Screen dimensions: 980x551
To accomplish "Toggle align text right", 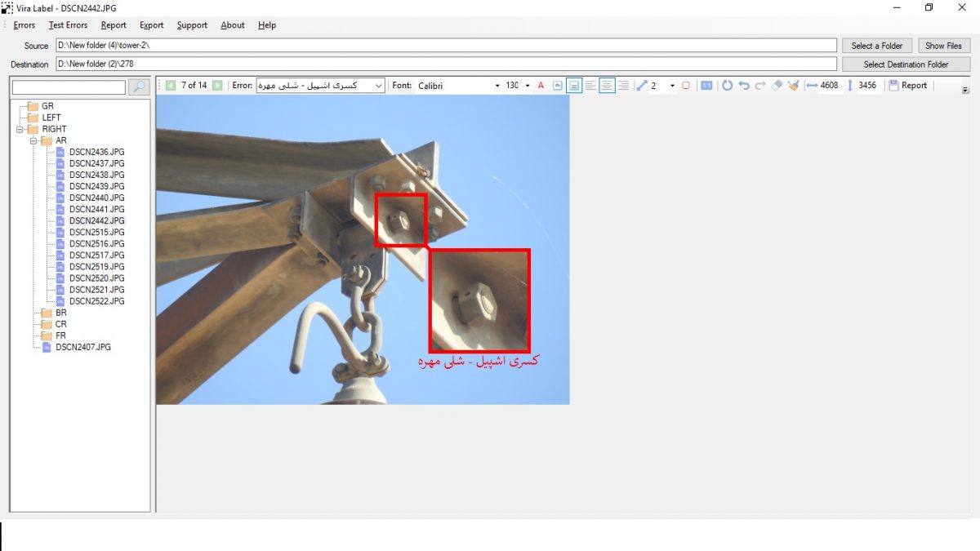I will pyautogui.click(x=623, y=86).
